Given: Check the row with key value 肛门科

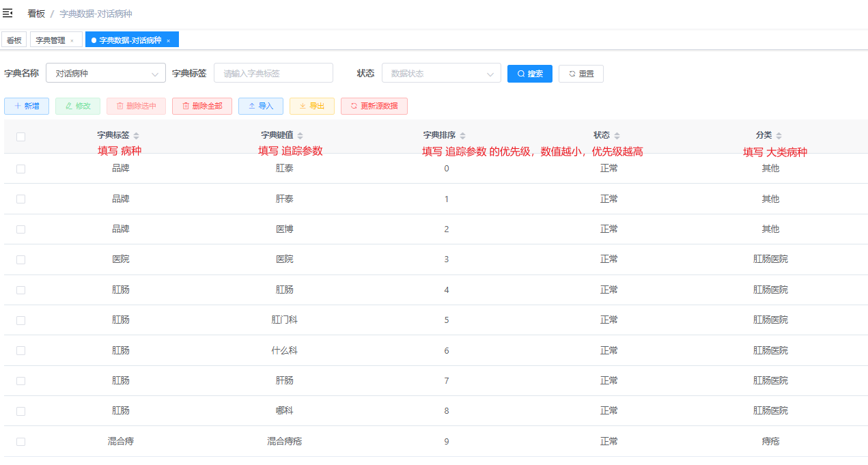Looking at the screenshot, I should tap(20, 320).
